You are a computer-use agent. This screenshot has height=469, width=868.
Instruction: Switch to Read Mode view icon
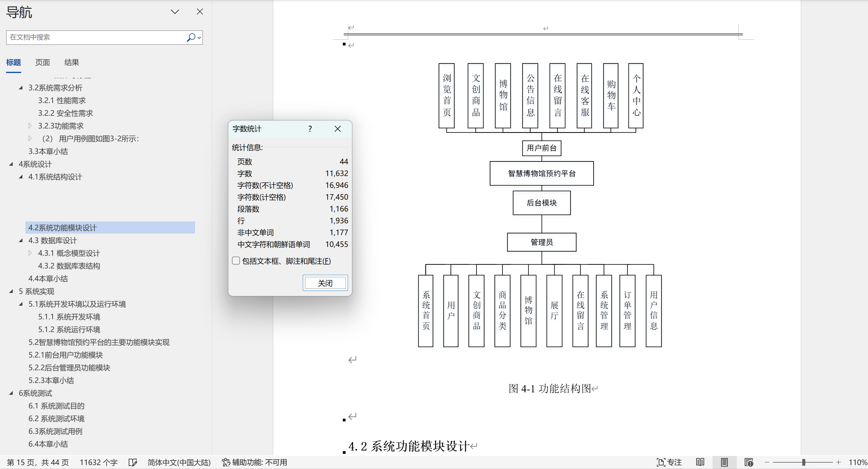click(700, 462)
